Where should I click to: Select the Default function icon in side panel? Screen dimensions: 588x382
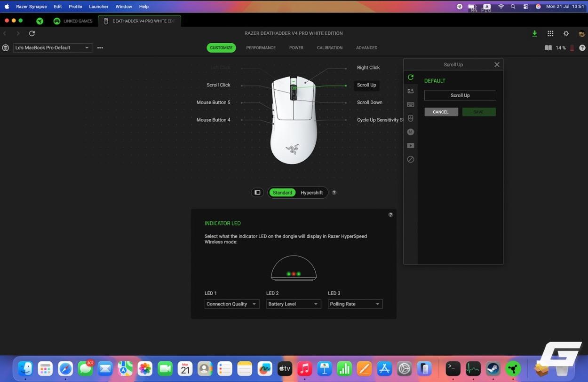coord(411,77)
